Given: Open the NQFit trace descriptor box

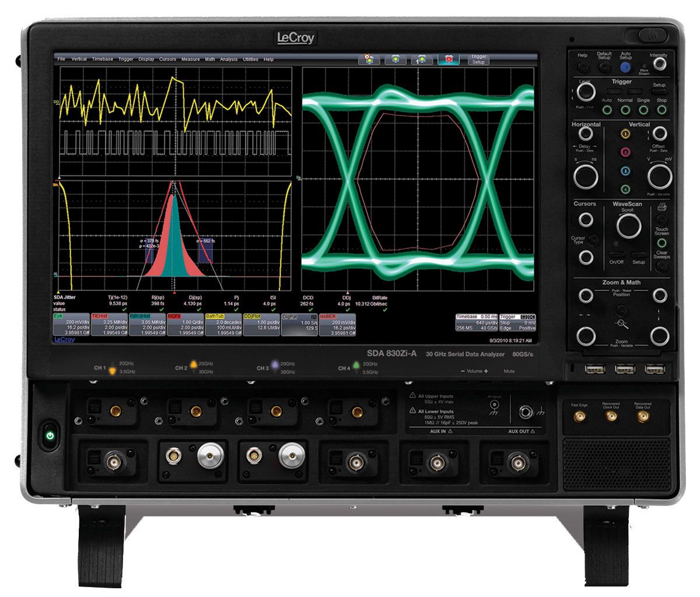Looking at the screenshot, I should 185,324.
